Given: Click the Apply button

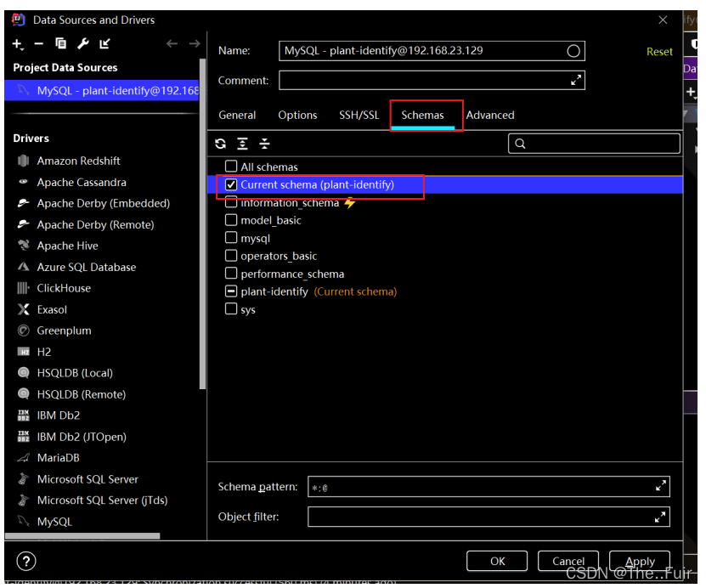Looking at the screenshot, I should [x=640, y=561].
